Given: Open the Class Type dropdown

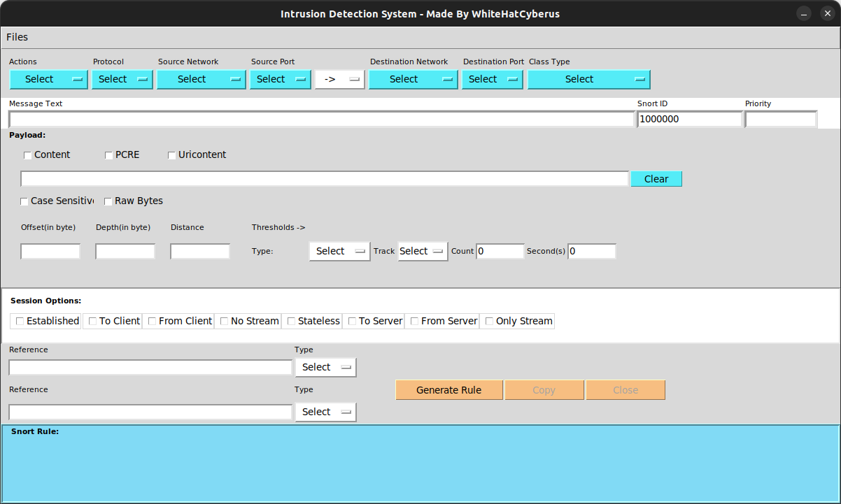Looking at the screenshot, I should tap(588, 79).
